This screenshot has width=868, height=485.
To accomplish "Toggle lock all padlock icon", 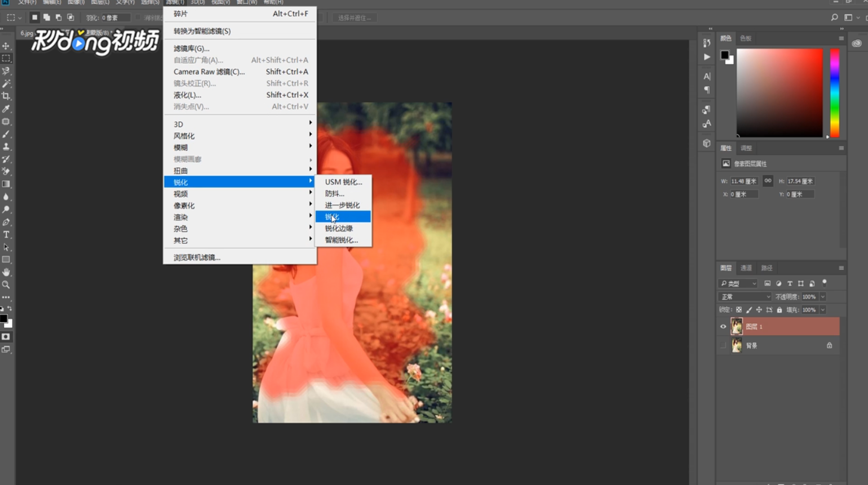I will pyautogui.click(x=780, y=310).
